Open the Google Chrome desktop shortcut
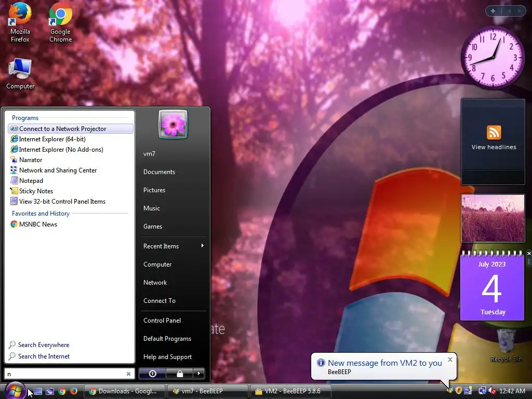Screen dimensions: 532x399 point(60,22)
